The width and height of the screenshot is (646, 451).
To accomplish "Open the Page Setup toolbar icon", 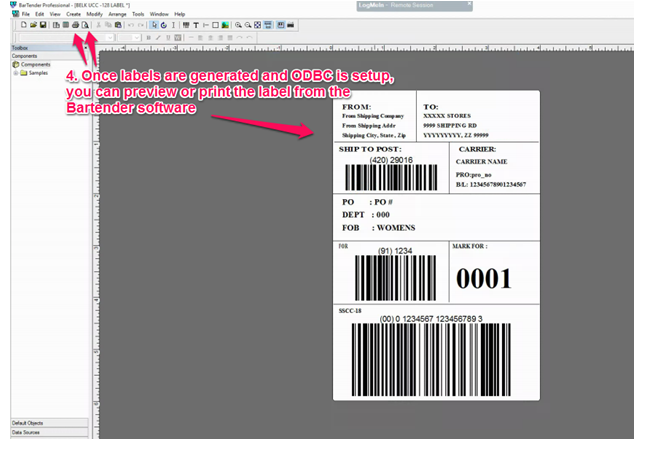I will pos(56,25).
